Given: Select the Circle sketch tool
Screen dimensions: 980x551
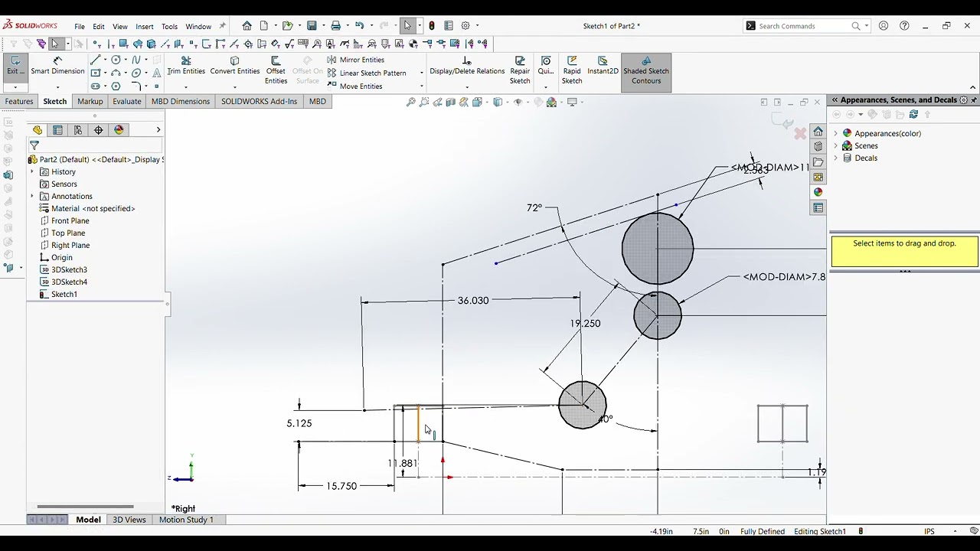Looking at the screenshot, I should pyautogui.click(x=116, y=60).
